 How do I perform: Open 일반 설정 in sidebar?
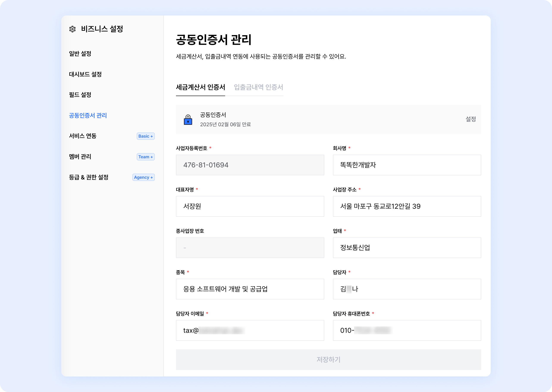(80, 54)
